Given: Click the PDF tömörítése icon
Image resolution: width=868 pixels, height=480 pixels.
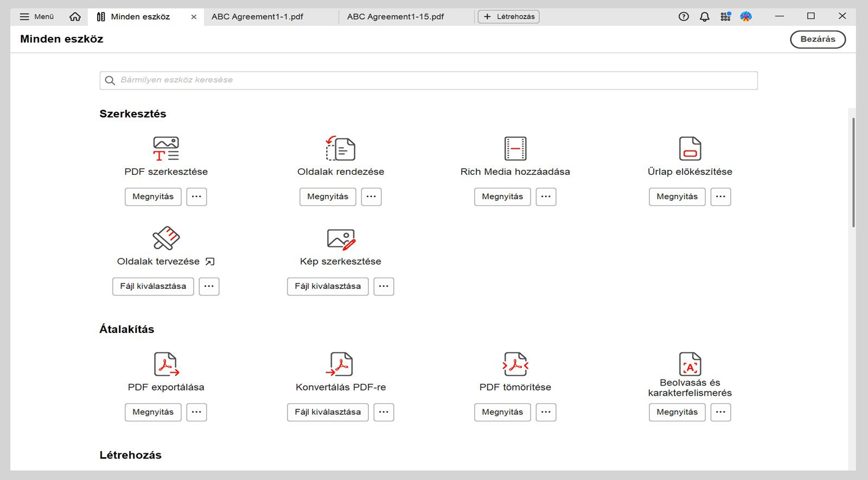Looking at the screenshot, I should pos(515,364).
